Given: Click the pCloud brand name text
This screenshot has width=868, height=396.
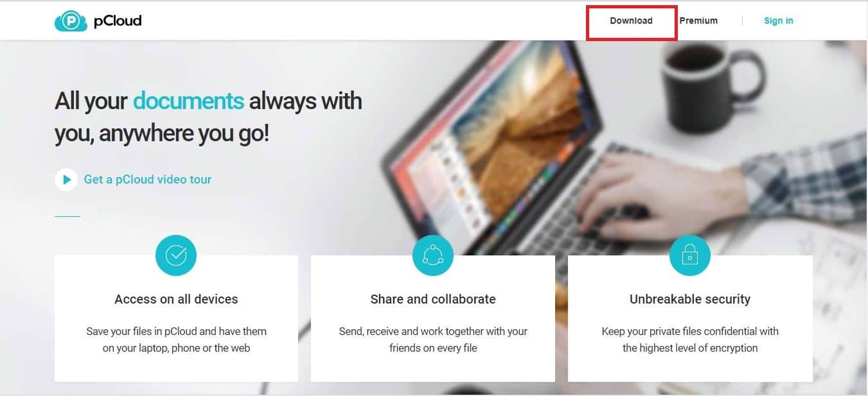Looking at the screenshot, I should coord(118,21).
